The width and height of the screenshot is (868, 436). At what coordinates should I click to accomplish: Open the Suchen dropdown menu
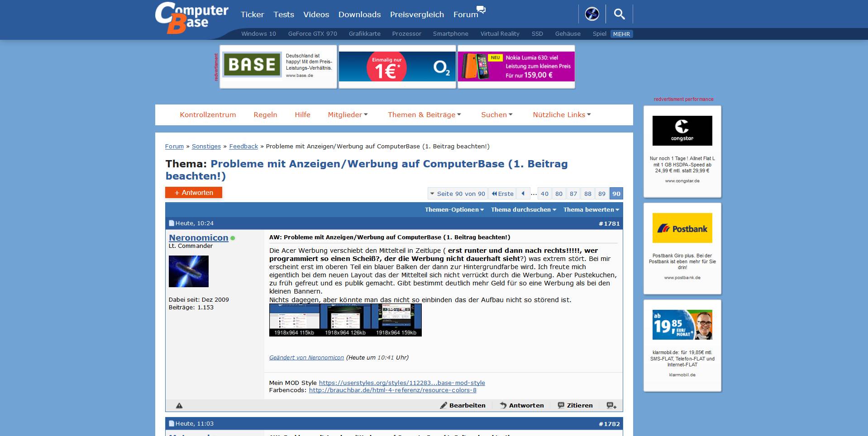point(496,115)
